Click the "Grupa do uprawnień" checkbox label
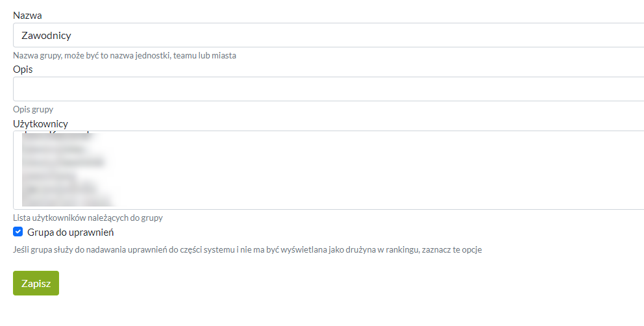Screen dimensions: 644x326 pyautogui.click(x=71, y=232)
